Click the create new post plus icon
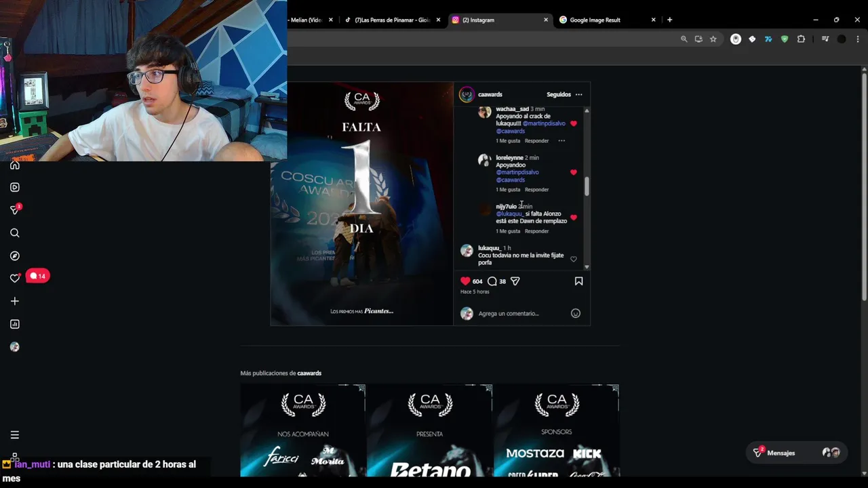 click(x=15, y=301)
